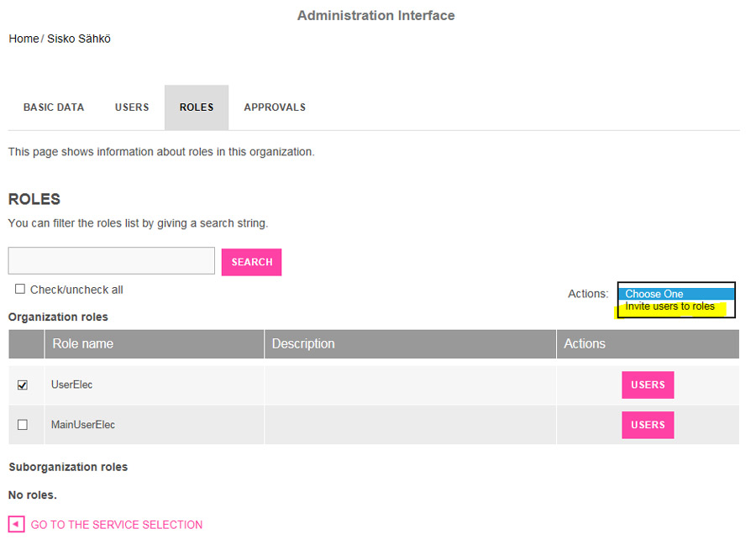
Task: Choose the 'Choose One' dropdown option
Action: (x=654, y=294)
